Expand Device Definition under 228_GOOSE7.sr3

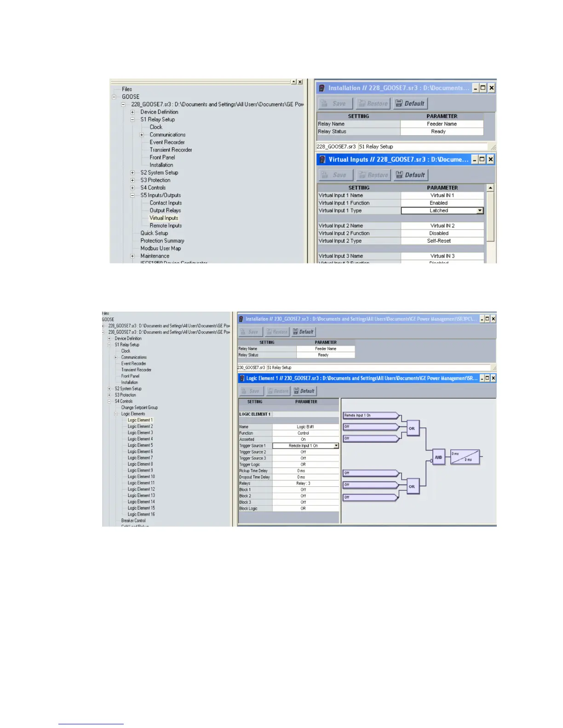pyautogui.click(x=132, y=112)
